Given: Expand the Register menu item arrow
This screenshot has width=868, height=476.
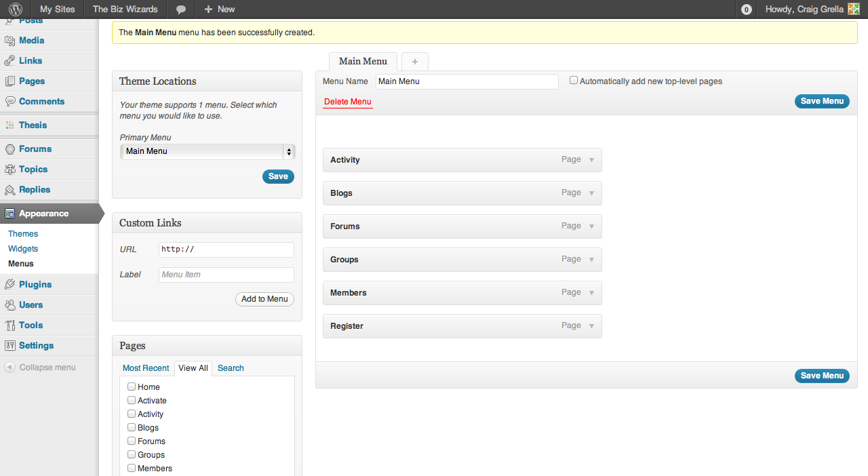Looking at the screenshot, I should 591,326.
